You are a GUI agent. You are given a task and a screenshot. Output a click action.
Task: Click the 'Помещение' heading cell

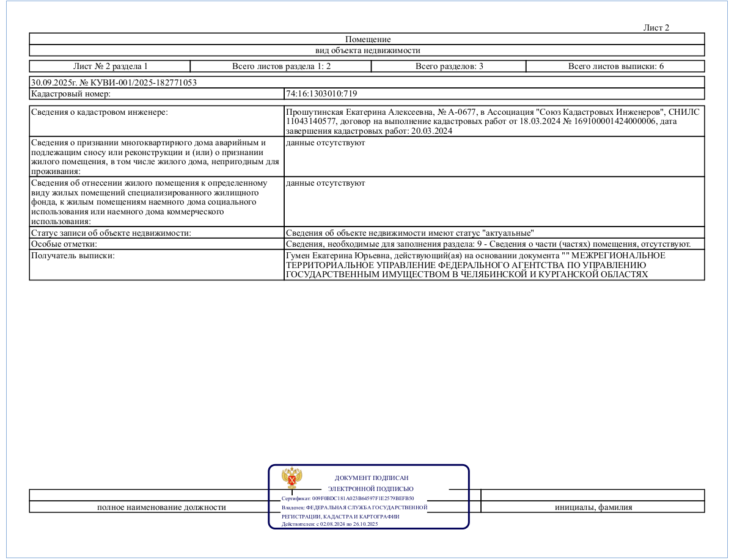point(367,39)
